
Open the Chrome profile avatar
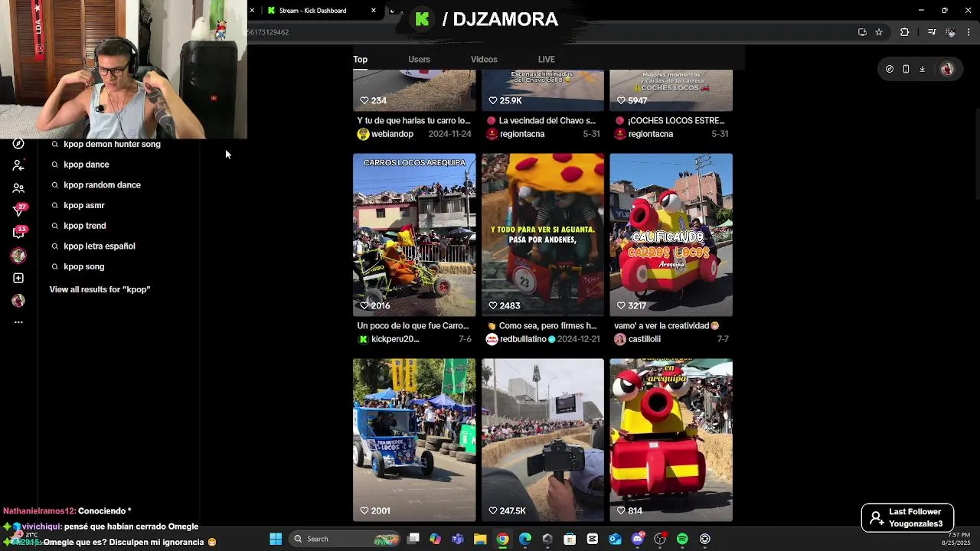[x=951, y=32]
